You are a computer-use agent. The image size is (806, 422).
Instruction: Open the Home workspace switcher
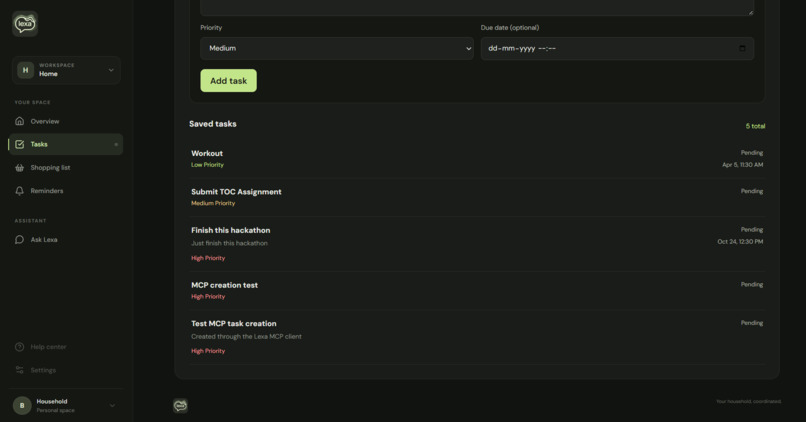click(66, 70)
